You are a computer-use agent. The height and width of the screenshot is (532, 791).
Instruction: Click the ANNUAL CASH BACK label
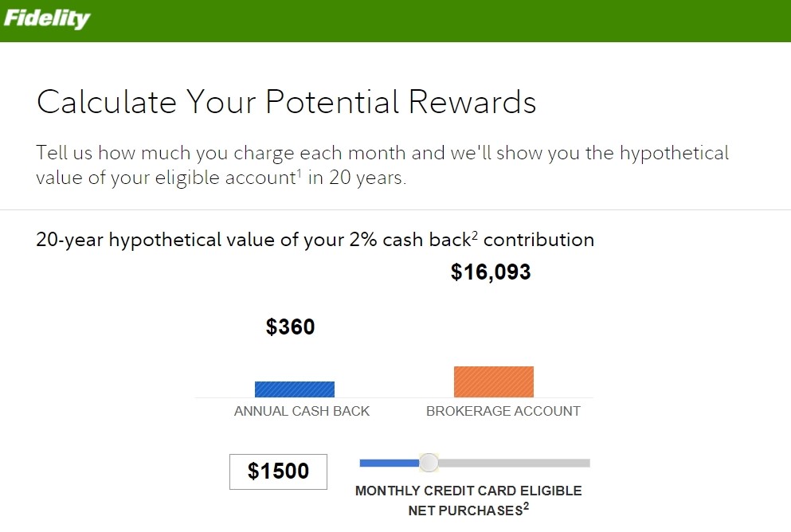tap(302, 411)
